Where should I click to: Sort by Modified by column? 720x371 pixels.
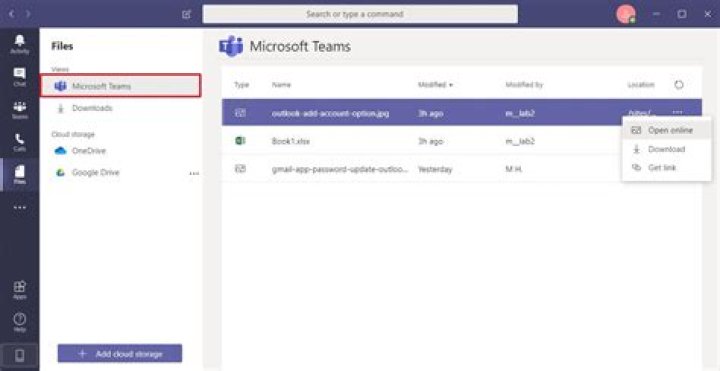(524, 85)
